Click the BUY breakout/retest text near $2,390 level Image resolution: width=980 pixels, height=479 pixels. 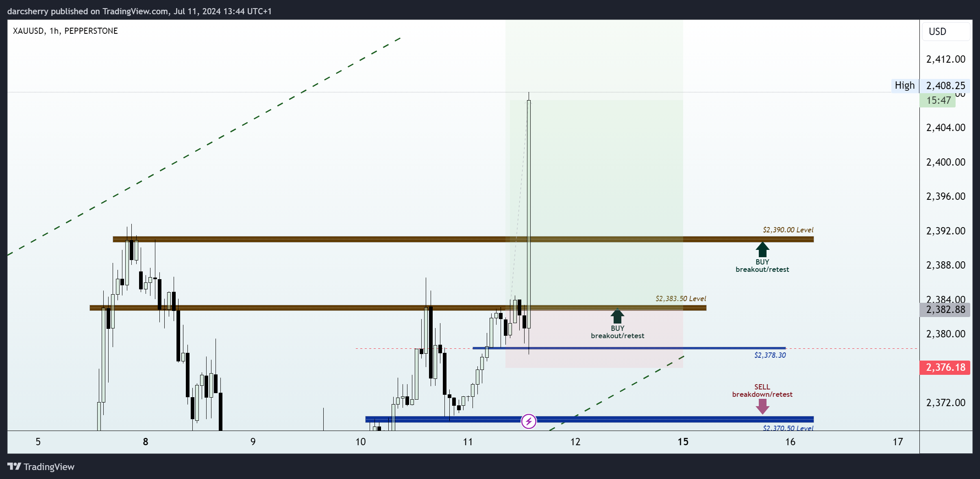(762, 266)
